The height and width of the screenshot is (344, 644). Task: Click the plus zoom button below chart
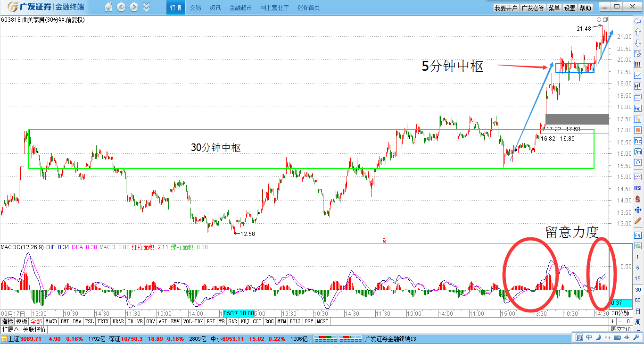(613, 321)
